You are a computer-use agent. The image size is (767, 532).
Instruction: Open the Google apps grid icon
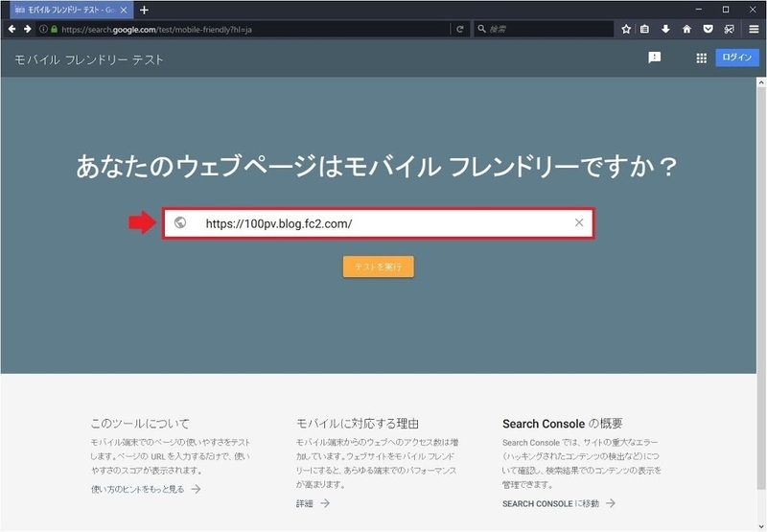(x=702, y=58)
